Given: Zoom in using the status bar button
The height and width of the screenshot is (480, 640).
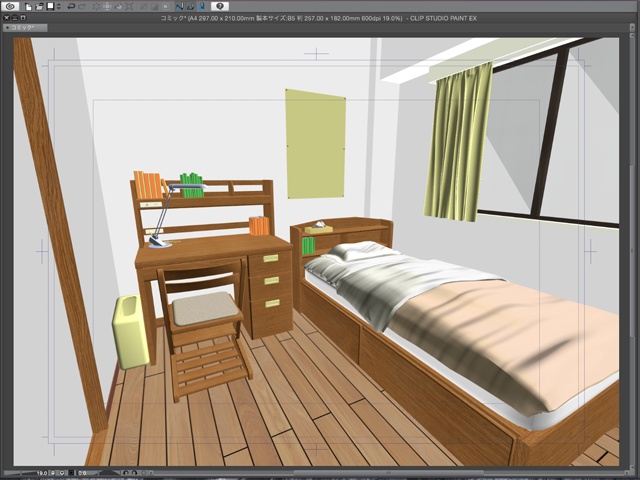Looking at the screenshot, I should coord(62,473).
